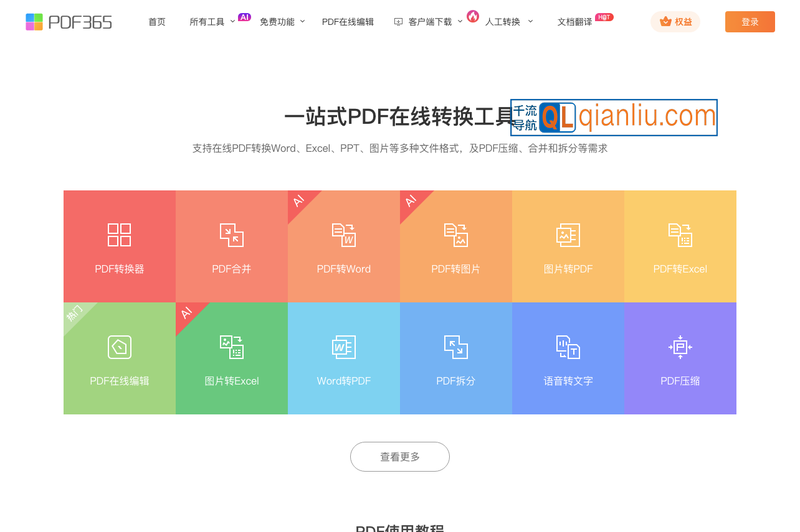Click the PDF365 logo
The height and width of the screenshot is (532, 800).
(x=69, y=22)
